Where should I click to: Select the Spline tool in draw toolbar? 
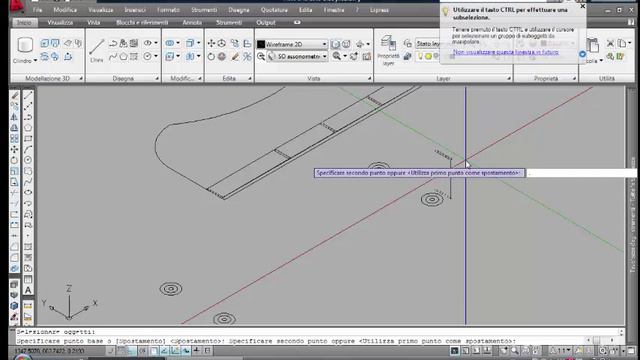pos(28,182)
